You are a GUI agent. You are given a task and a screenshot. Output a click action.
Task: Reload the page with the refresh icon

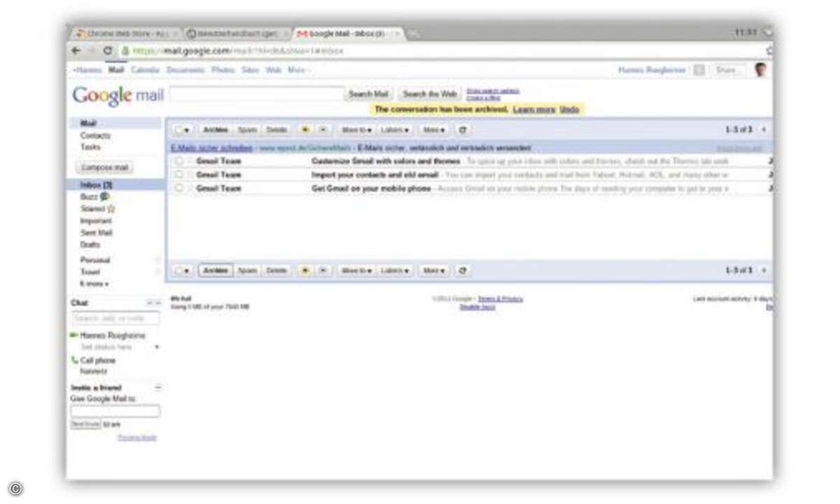[107, 50]
